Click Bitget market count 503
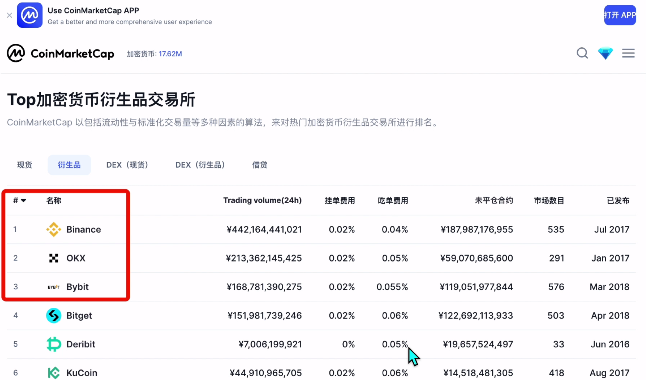This screenshot has width=646, height=380. [556, 316]
